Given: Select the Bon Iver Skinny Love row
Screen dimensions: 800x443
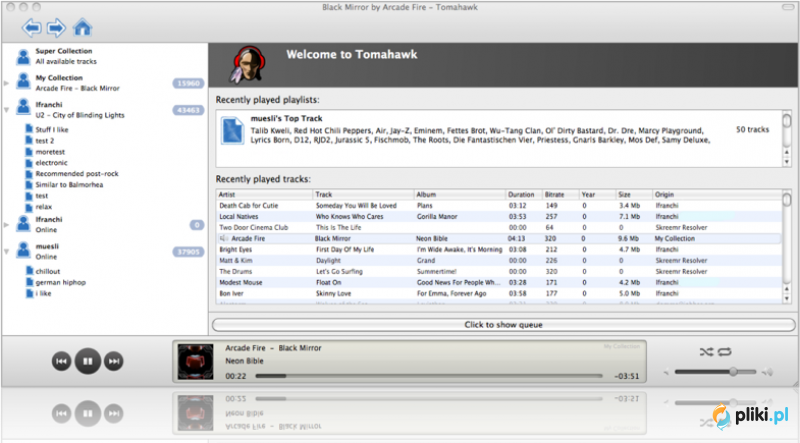Looking at the screenshot, I should coord(499,293).
